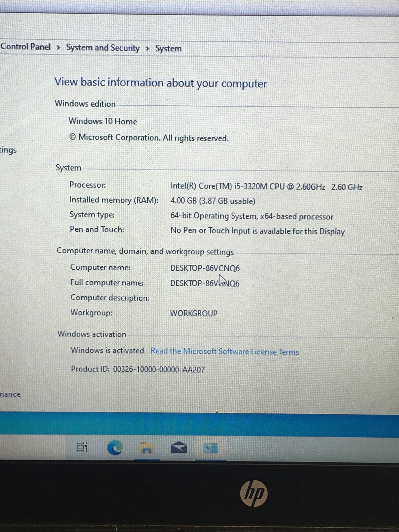This screenshot has width=399, height=532.
Task: Select the Windows edition section heading
Action: point(85,103)
